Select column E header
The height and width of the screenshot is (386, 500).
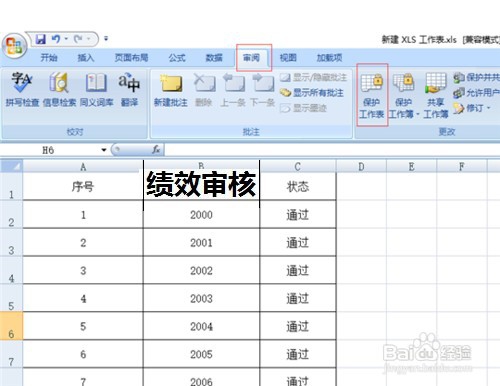(412, 166)
